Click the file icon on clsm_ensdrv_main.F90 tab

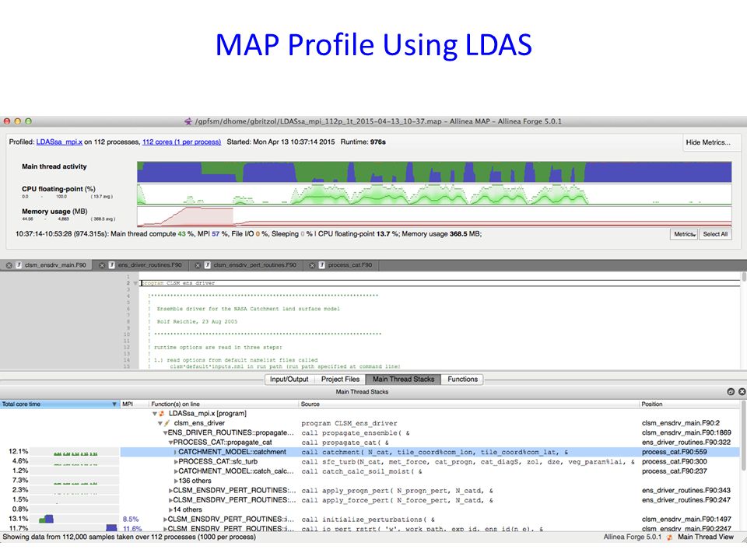[x=19, y=265]
